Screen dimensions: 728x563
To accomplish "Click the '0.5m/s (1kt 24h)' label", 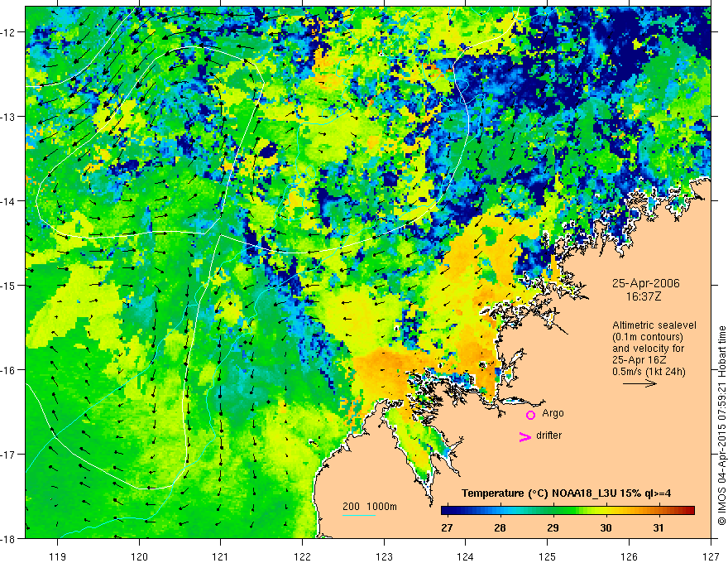I will (649, 372).
